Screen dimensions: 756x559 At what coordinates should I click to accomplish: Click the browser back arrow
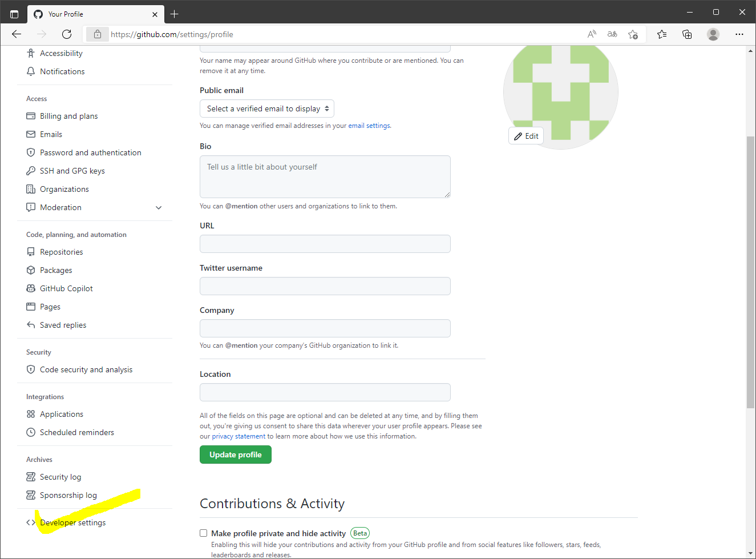[x=17, y=34]
